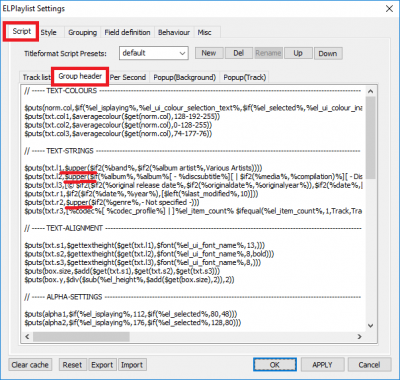Click the ALPHA-SETTINGS comment line
This screenshot has width=400, height=380.
point(192,297)
